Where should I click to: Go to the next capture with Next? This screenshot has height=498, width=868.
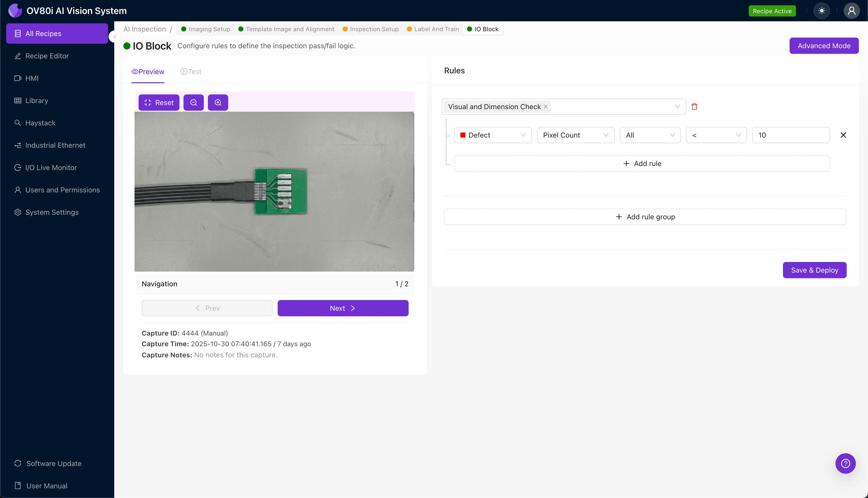tap(343, 308)
